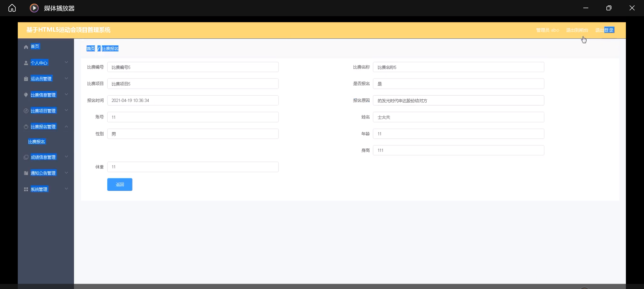Click the bulb icon beside 比赛信息管理
This screenshot has height=289, width=644.
click(x=26, y=95)
